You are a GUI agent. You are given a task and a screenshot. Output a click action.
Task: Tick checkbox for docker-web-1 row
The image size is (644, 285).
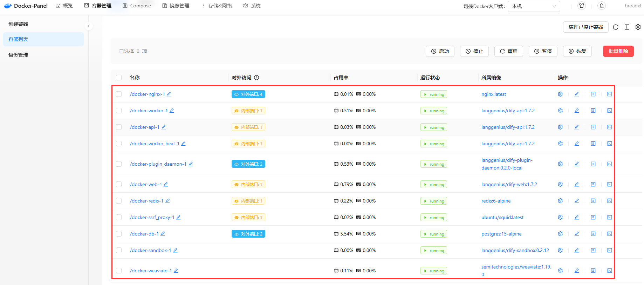[119, 184]
